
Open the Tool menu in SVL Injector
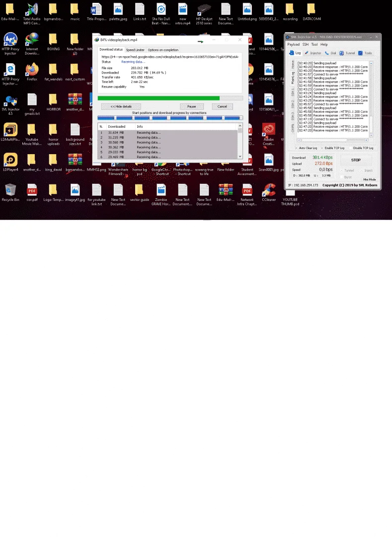point(314,45)
